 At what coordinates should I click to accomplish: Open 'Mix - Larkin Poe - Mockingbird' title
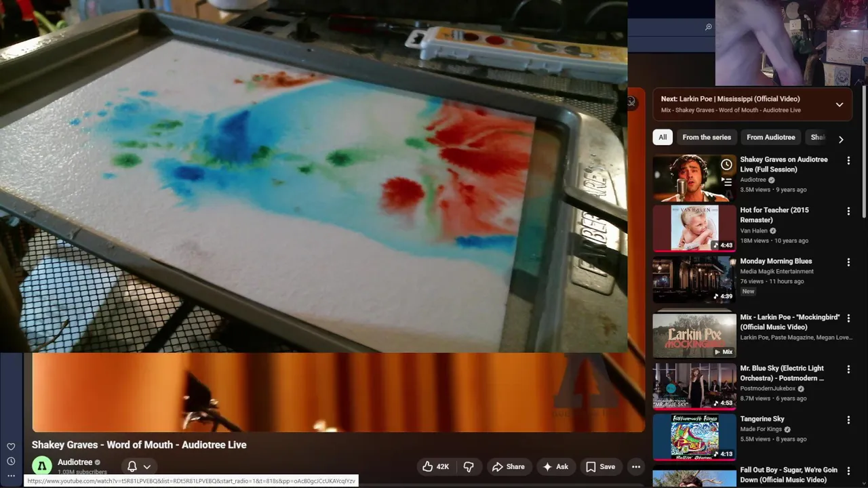tap(790, 322)
